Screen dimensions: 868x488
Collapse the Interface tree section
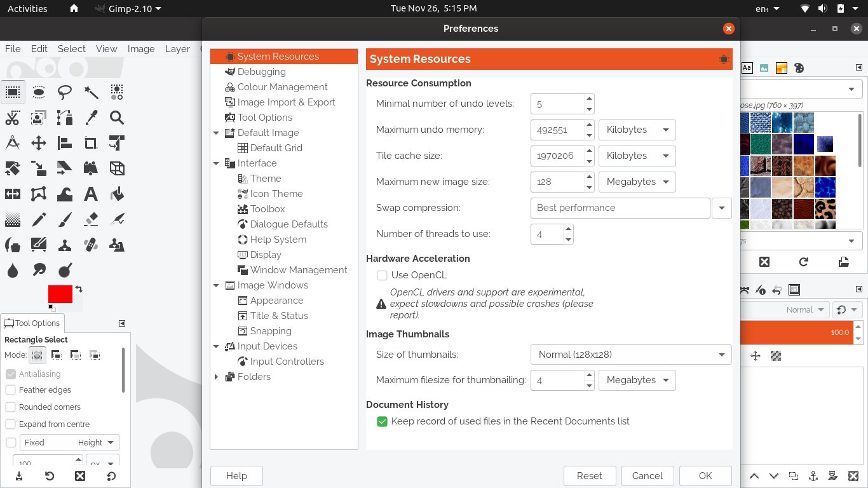216,163
